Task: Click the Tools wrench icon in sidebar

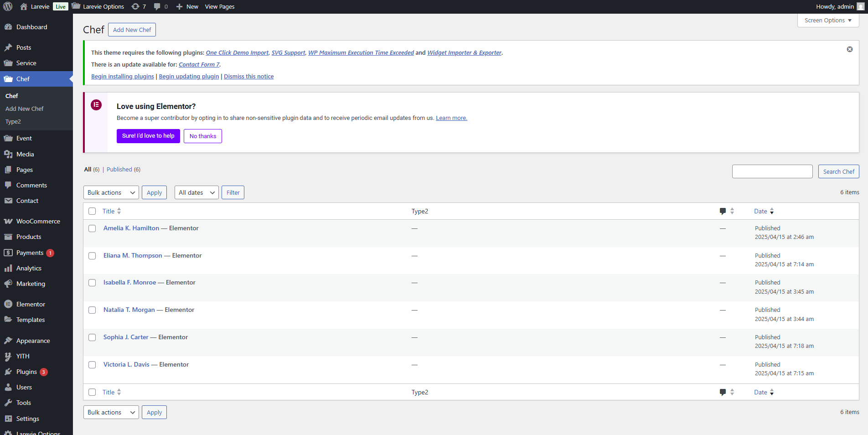Action: point(8,403)
